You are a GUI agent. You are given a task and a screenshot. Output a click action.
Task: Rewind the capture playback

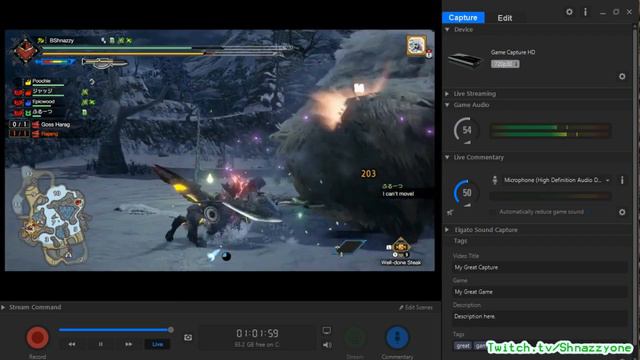coord(72,344)
